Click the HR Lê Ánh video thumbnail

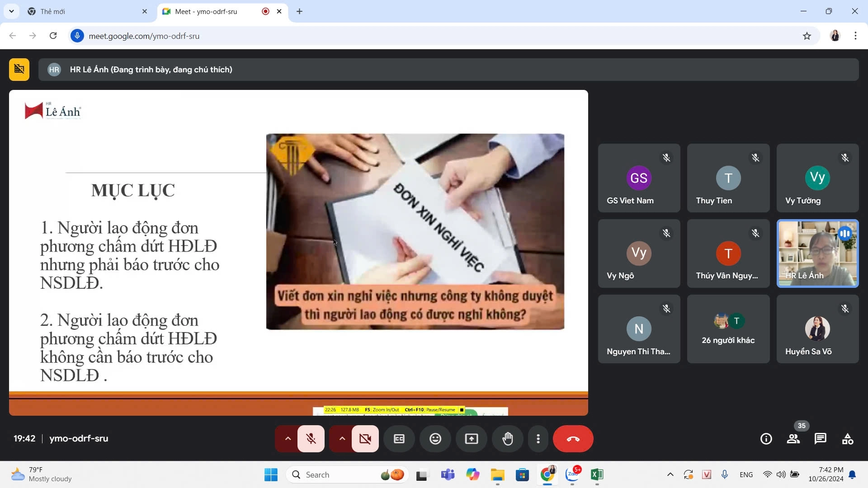click(x=817, y=253)
